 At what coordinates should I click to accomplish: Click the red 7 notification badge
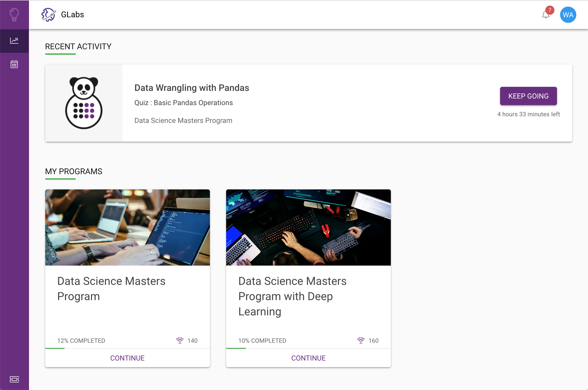pos(550,10)
